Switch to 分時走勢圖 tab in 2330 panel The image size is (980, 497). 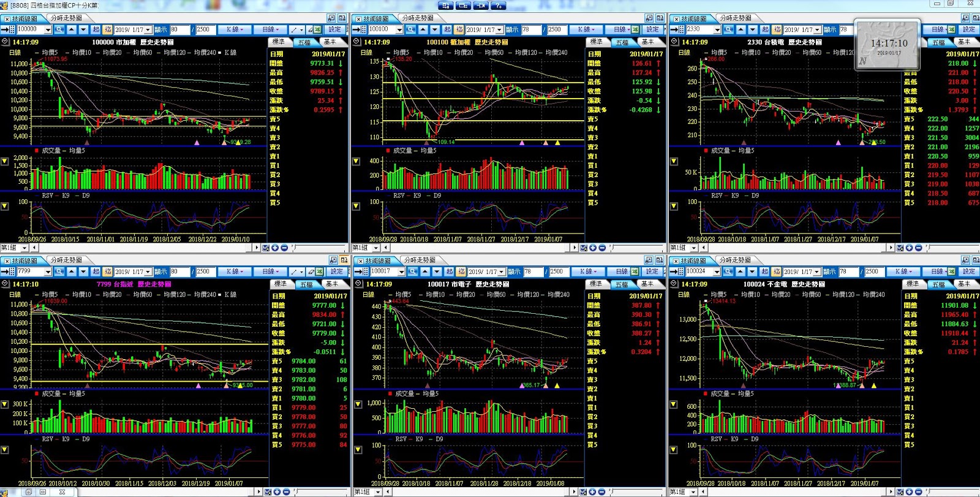click(735, 18)
